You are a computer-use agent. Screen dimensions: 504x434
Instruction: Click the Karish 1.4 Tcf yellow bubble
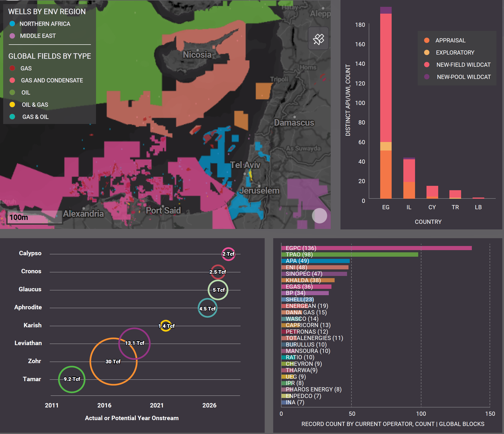pos(166,326)
